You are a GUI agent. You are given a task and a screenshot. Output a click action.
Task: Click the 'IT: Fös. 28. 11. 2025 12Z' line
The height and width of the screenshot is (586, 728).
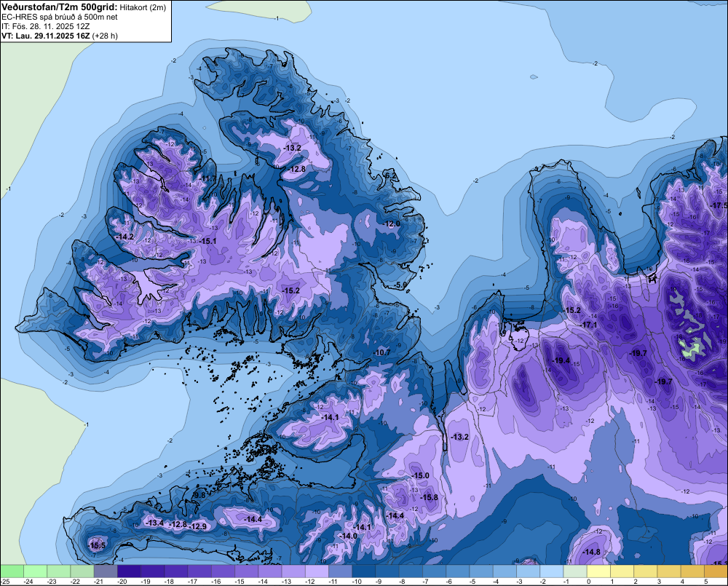[45, 26]
